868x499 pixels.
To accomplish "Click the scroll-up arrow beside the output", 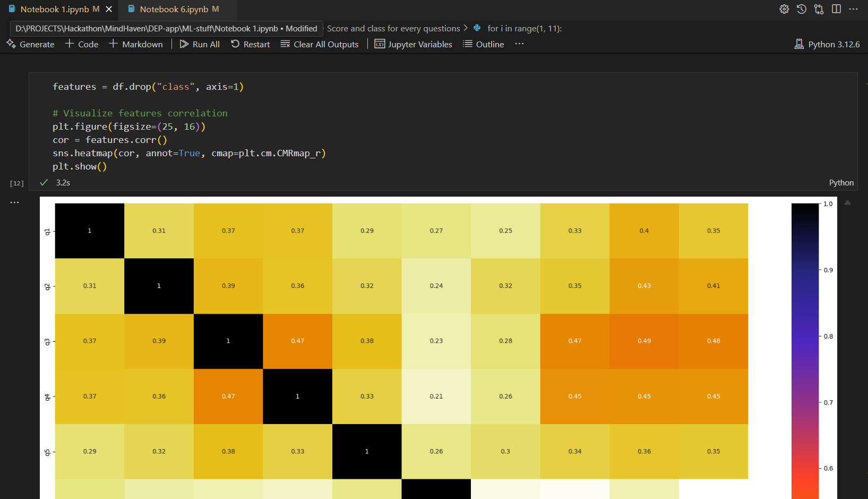I will click(x=847, y=202).
